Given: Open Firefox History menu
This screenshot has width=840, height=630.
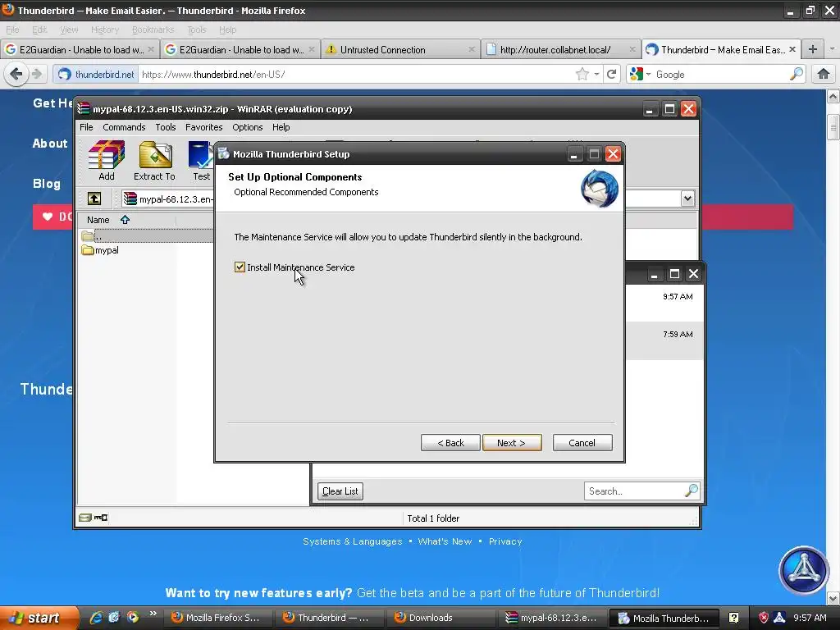Looking at the screenshot, I should [104, 30].
